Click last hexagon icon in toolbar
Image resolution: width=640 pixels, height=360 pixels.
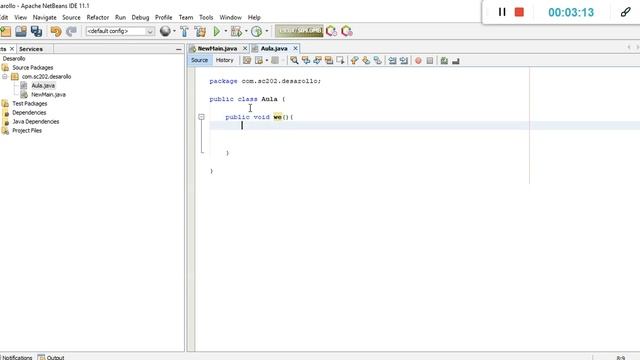point(347,31)
